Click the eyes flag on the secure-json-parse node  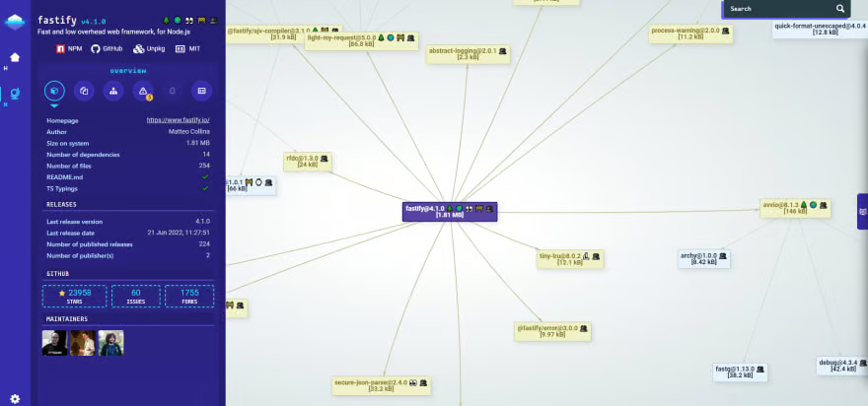(x=413, y=382)
